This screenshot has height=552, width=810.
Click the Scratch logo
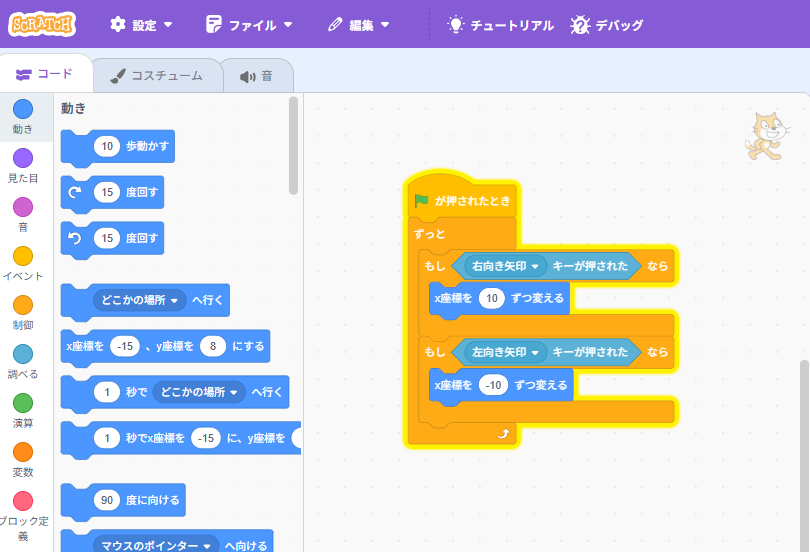(x=42, y=24)
